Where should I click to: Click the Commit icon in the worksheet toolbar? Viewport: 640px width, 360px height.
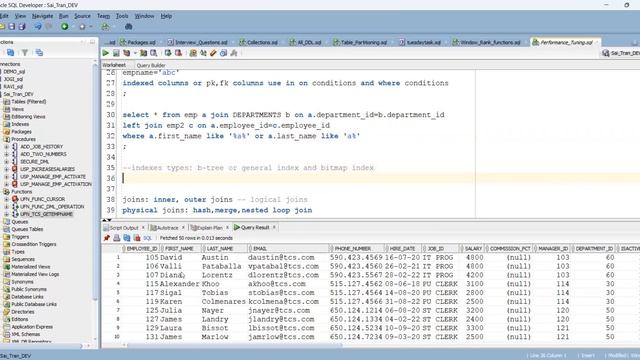[168, 53]
